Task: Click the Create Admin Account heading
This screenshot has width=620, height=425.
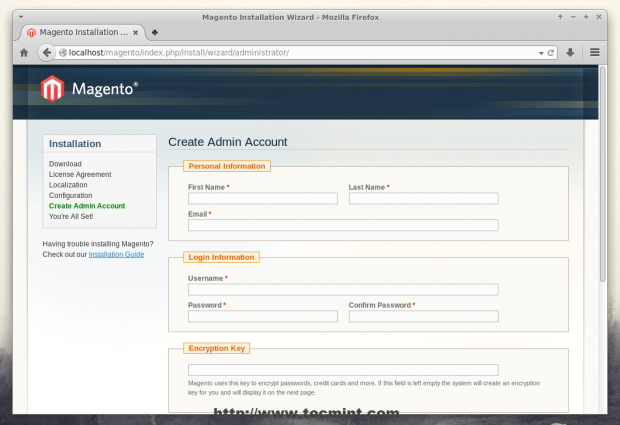Action: 228,142
